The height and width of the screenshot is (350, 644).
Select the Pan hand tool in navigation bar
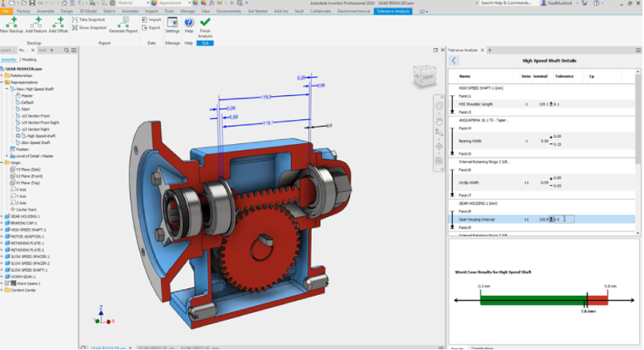point(439,122)
